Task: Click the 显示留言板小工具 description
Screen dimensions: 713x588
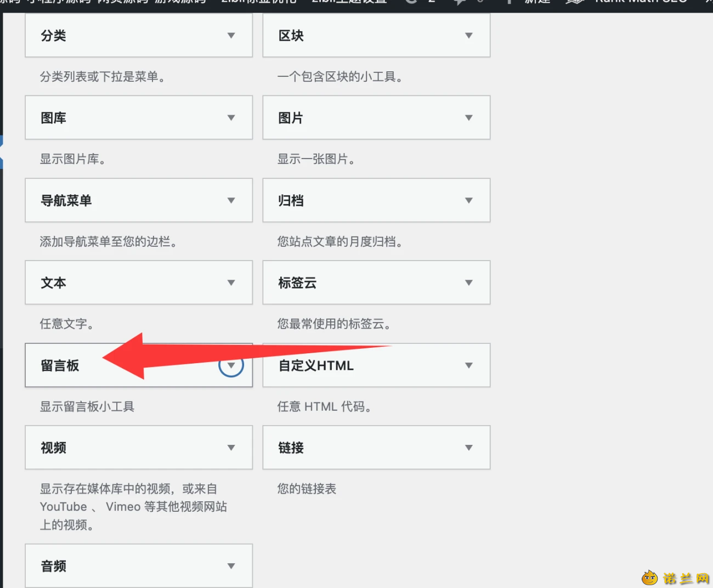Action: (87, 406)
